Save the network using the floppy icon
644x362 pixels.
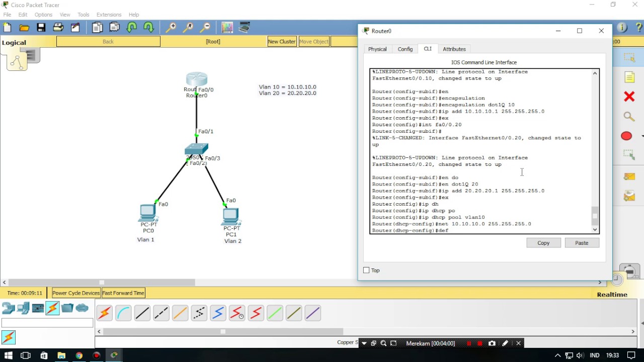[41, 28]
